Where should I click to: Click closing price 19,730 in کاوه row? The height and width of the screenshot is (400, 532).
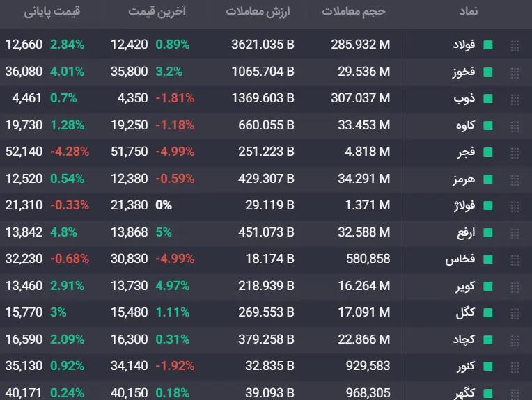coord(24,125)
